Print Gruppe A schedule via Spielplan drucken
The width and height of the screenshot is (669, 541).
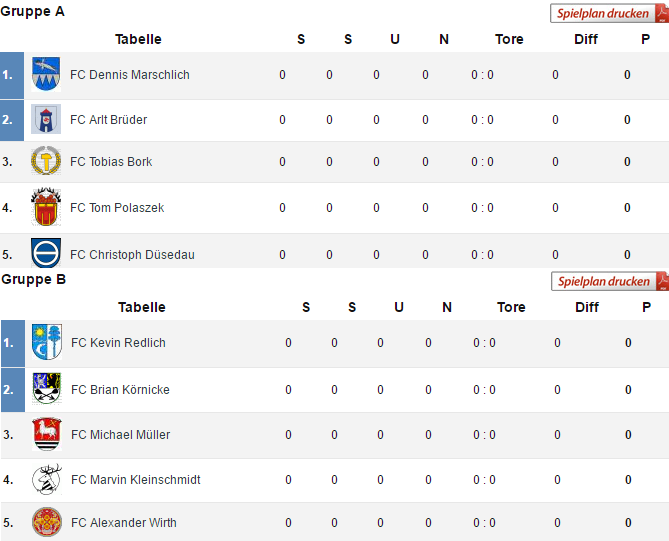(x=608, y=13)
